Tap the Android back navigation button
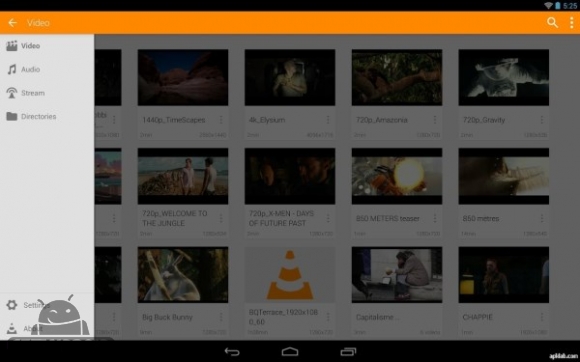The width and height of the screenshot is (580, 362). pos(232,352)
